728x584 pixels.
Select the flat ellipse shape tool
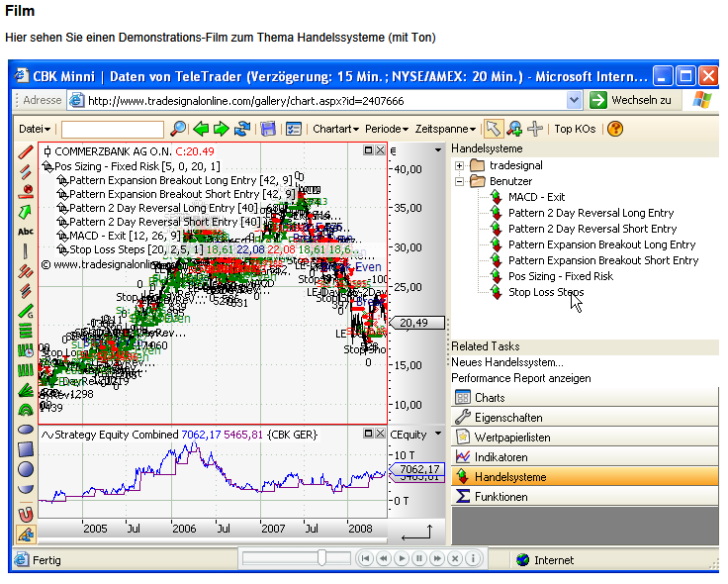click(26, 430)
